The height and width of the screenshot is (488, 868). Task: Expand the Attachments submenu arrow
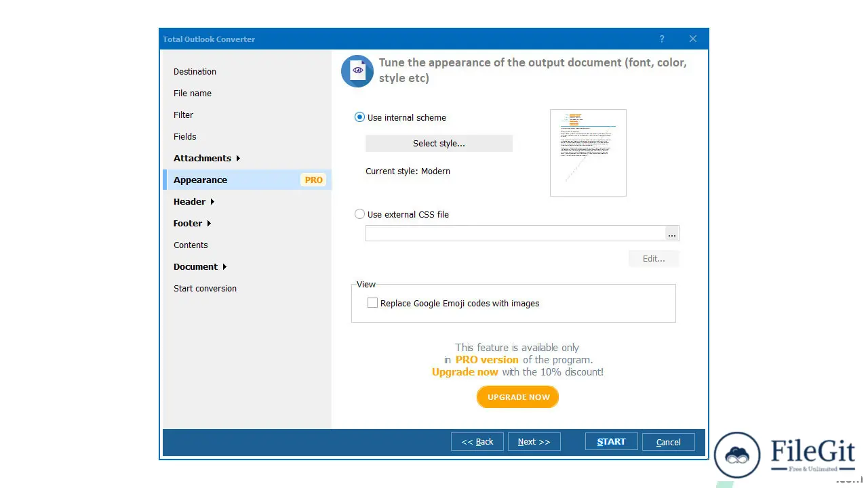(x=238, y=159)
